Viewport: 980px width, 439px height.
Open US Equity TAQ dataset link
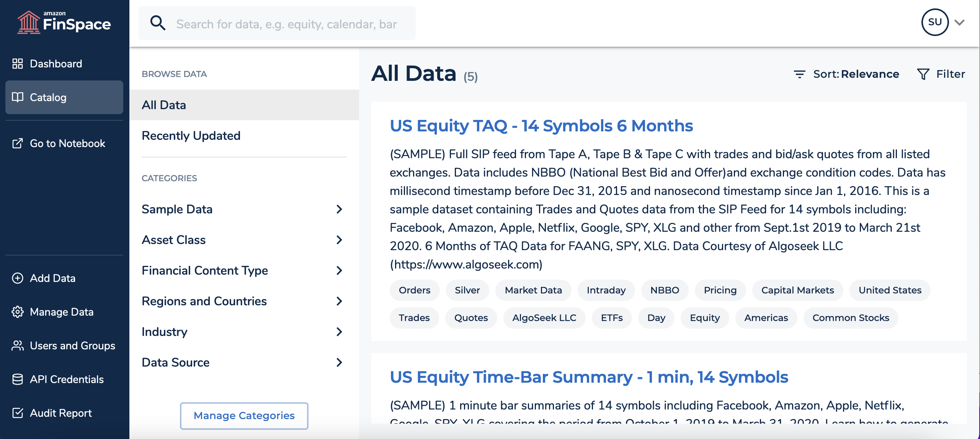(541, 126)
